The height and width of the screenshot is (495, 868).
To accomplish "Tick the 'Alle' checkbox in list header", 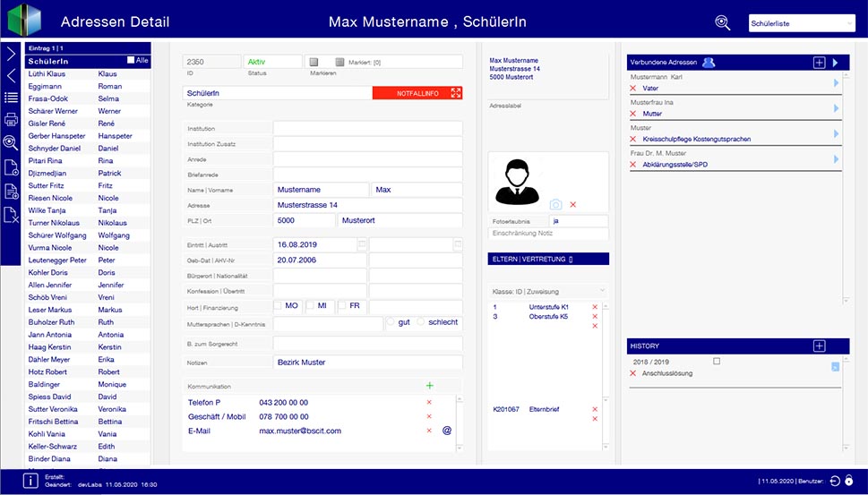I will click(131, 60).
